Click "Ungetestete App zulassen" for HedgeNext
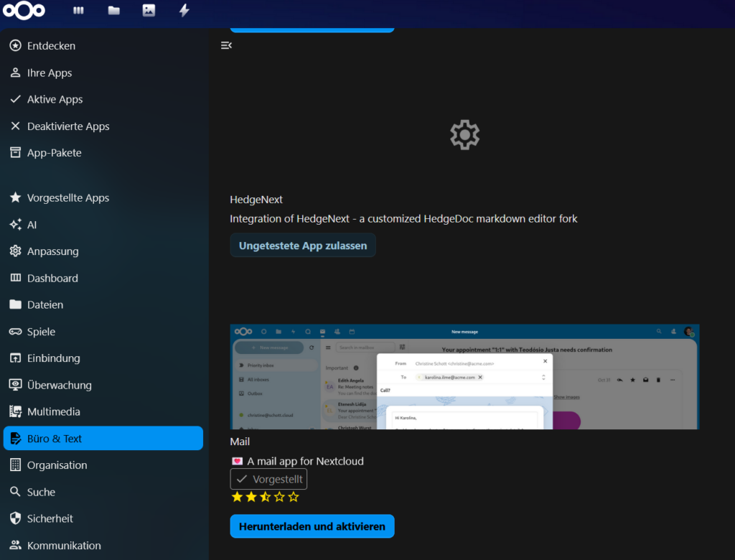Screen dimensions: 735x560 pyautogui.click(x=302, y=245)
